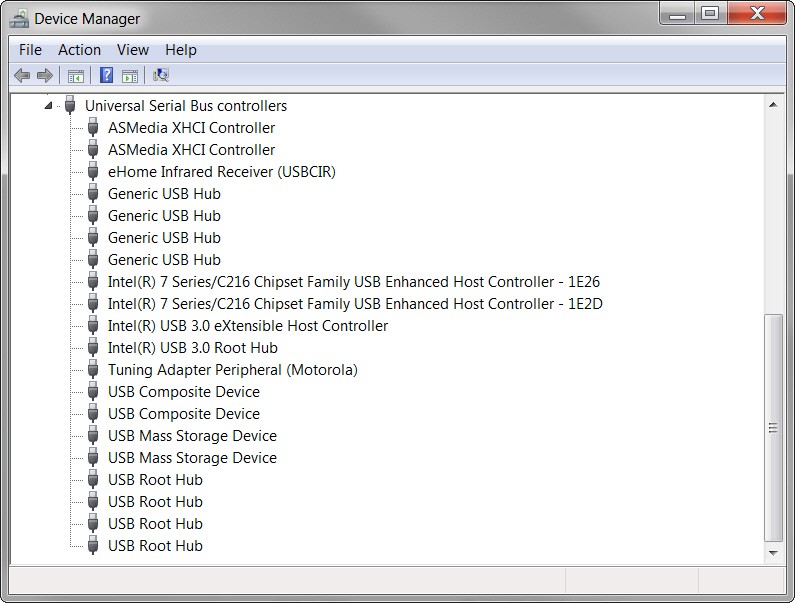Screen dimensions: 795x603
Task: Click Scan for hardware changes icon
Action: point(161,75)
